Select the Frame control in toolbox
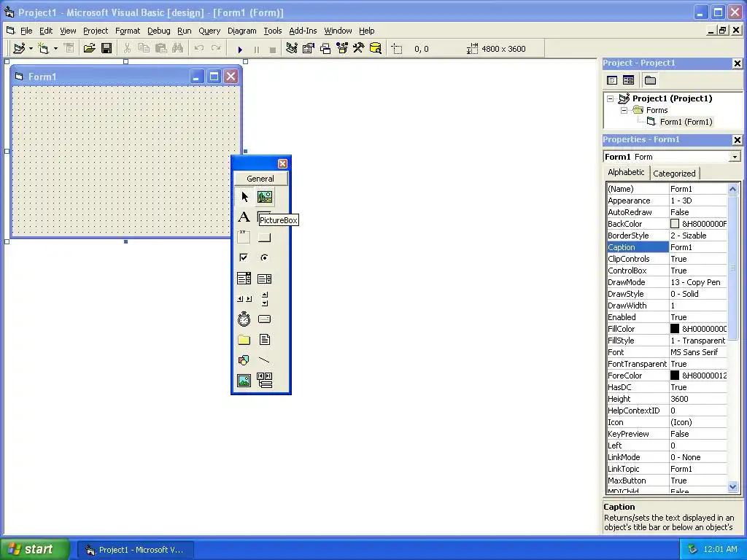This screenshot has height=560, width=747. 244,237
